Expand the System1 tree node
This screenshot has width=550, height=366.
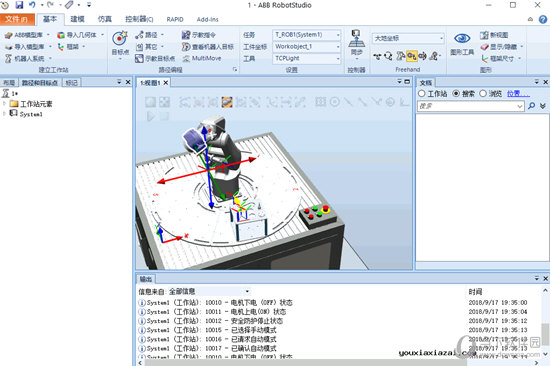coord(5,114)
